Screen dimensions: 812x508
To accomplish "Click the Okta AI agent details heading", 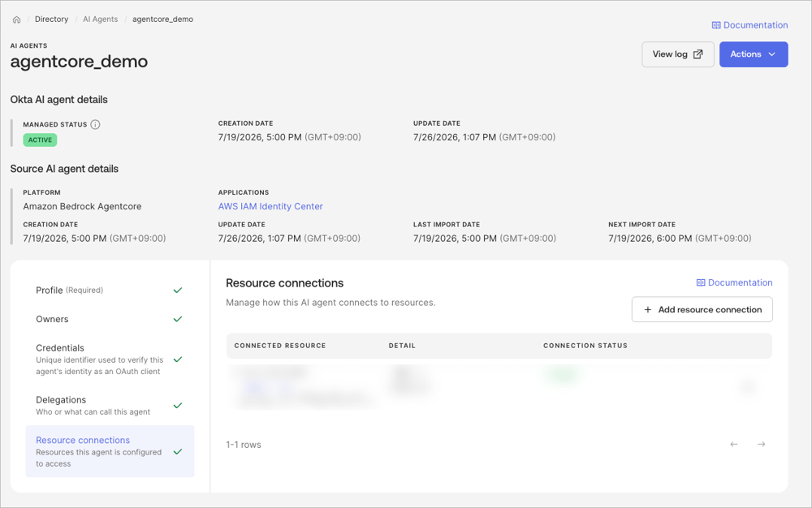I will tap(59, 100).
